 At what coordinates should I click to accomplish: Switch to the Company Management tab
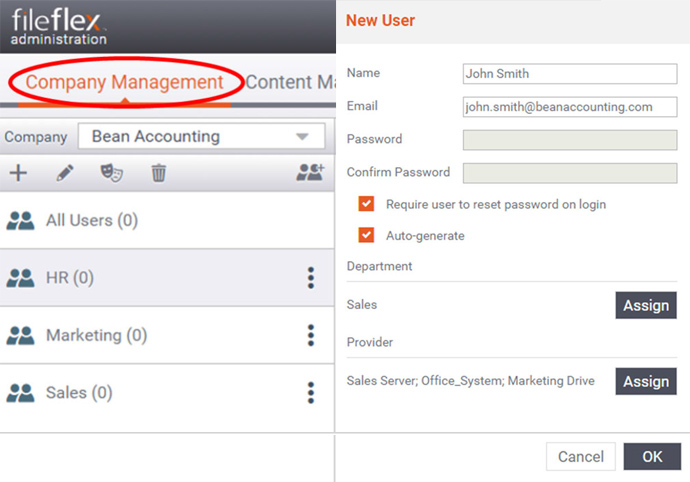125,82
